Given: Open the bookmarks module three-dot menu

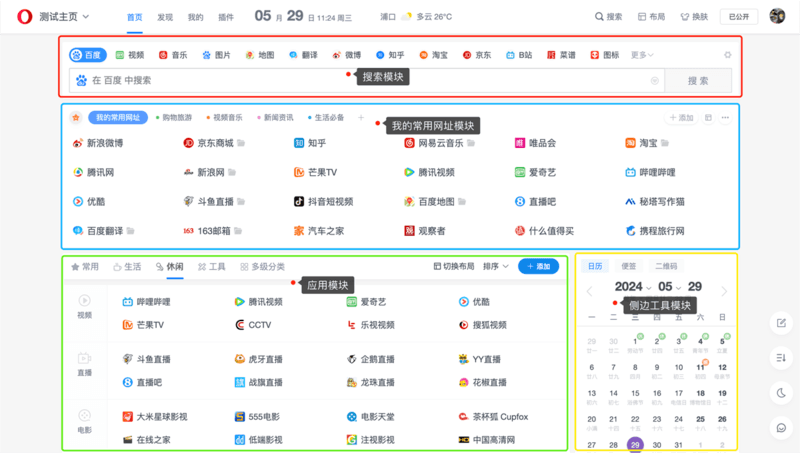Looking at the screenshot, I should coord(725,118).
